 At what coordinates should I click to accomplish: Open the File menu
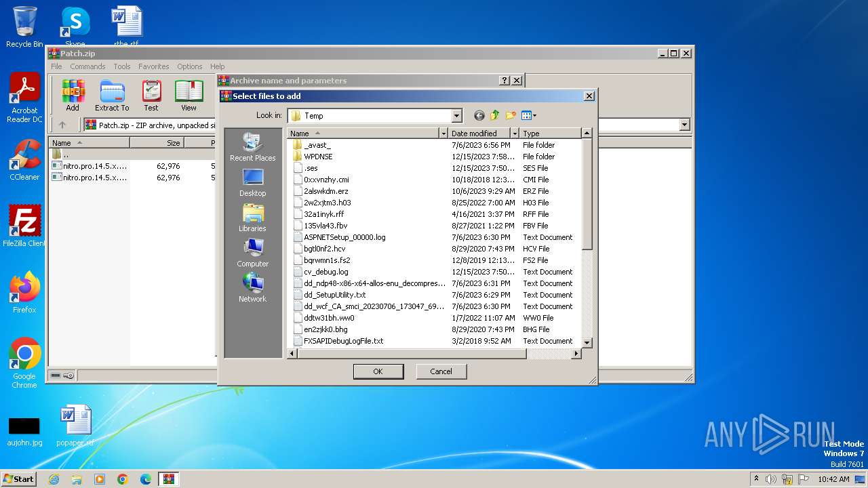coord(56,66)
